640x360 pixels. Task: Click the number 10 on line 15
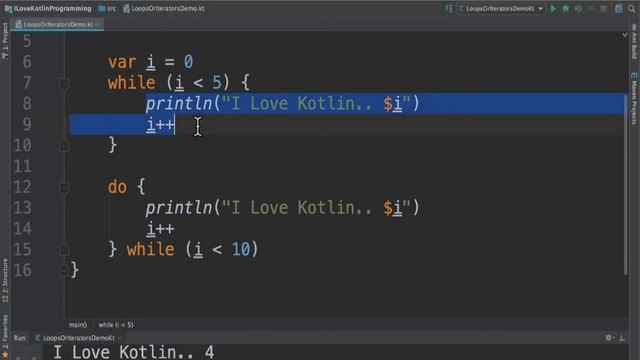(241, 249)
